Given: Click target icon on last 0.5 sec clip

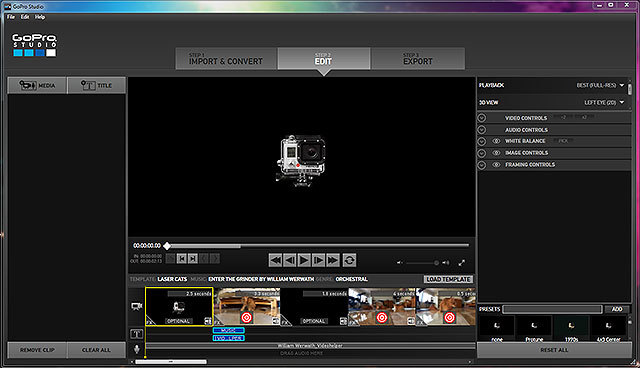Looking at the screenshot, I should (x=449, y=317).
